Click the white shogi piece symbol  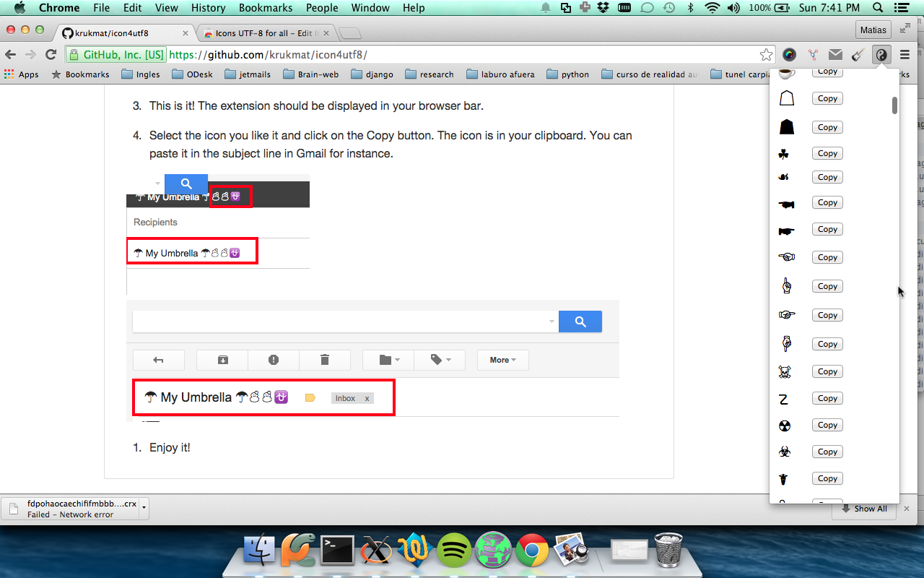click(x=787, y=98)
